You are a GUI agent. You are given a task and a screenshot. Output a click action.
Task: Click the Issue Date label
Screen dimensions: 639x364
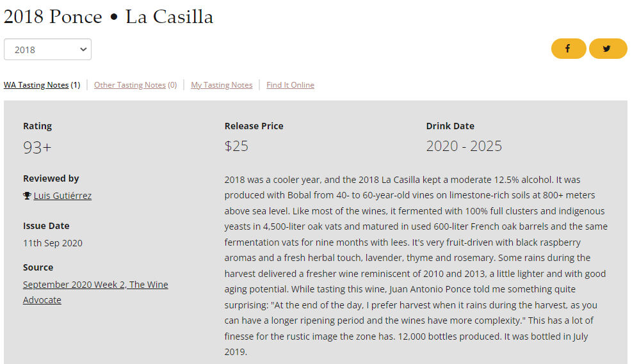coord(46,226)
